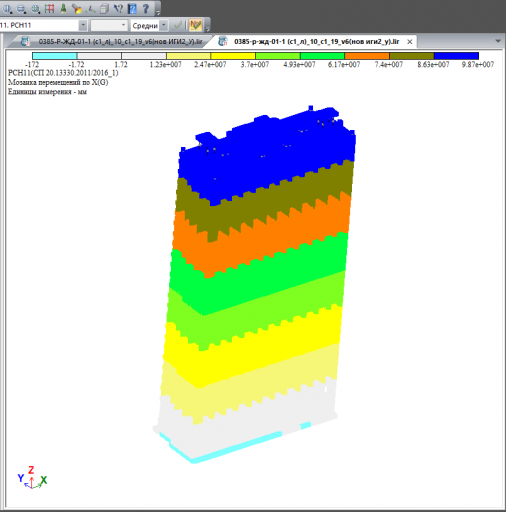The image size is (506, 512).
Task: Open top toolbar overflow options arrow
Action: (158, 12)
